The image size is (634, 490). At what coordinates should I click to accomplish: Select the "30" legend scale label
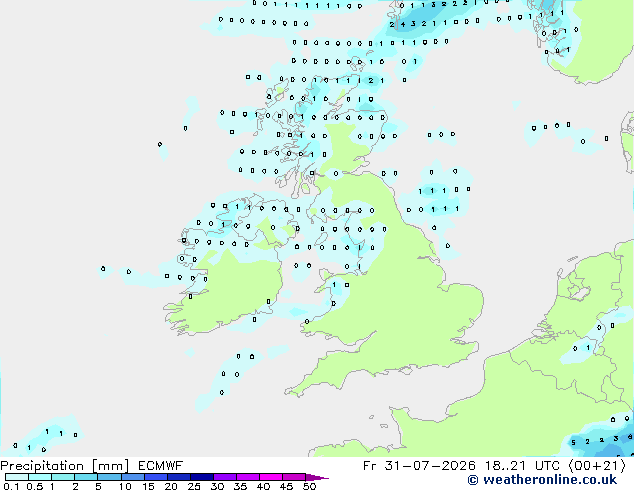217,486
